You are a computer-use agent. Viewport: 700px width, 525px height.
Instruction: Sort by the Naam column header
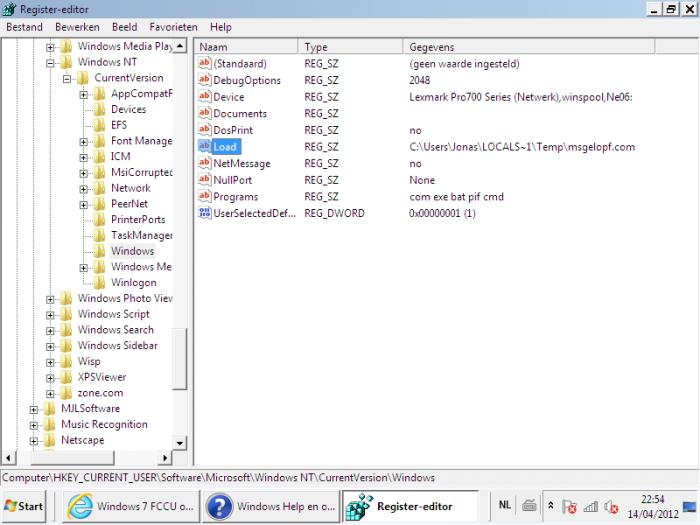pyautogui.click(x=246, y=47)
